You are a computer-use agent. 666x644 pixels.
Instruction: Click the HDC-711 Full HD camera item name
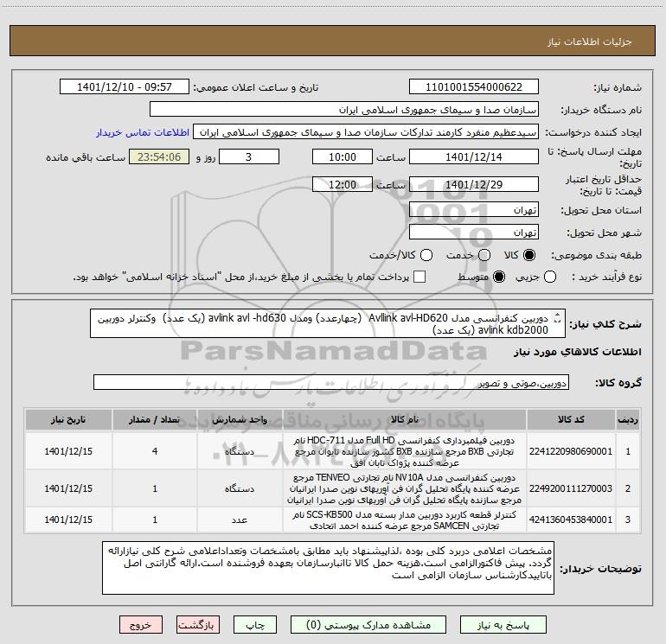[405, 451]
